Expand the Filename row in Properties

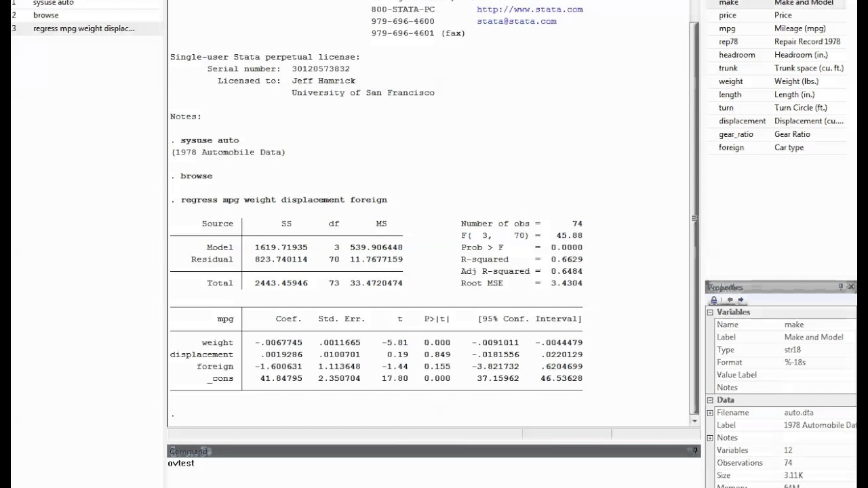[x=710, y=413]
